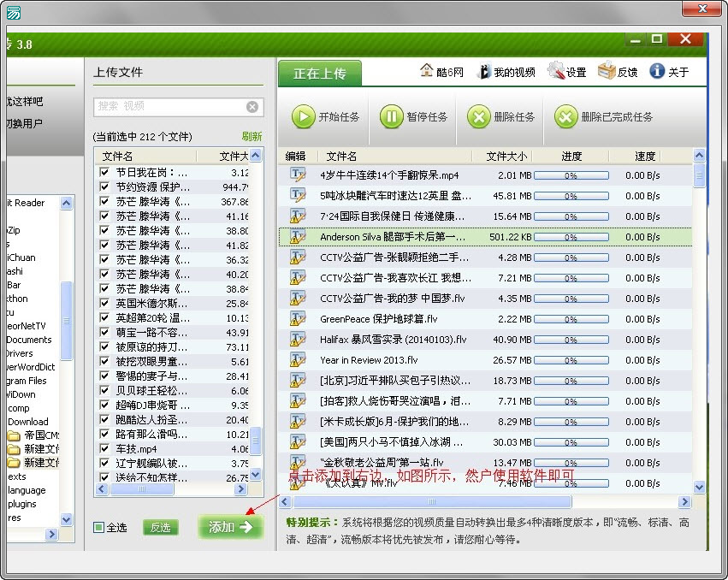
Task: Click the green 添加 add button
Action: pos(229,527)
